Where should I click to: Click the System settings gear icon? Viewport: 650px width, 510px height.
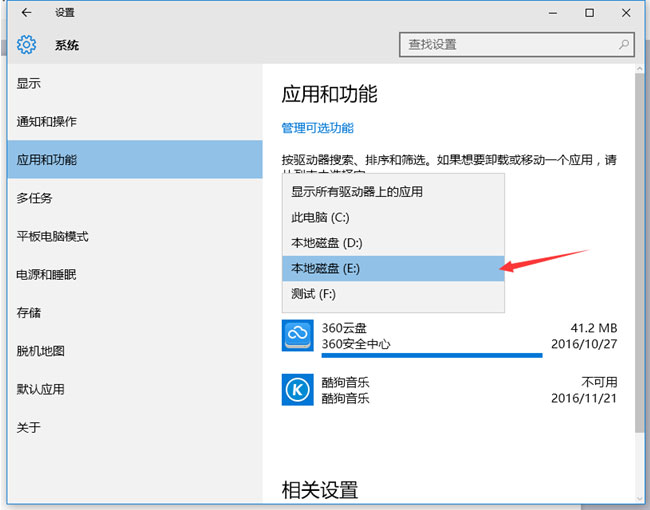coord(26,45)
